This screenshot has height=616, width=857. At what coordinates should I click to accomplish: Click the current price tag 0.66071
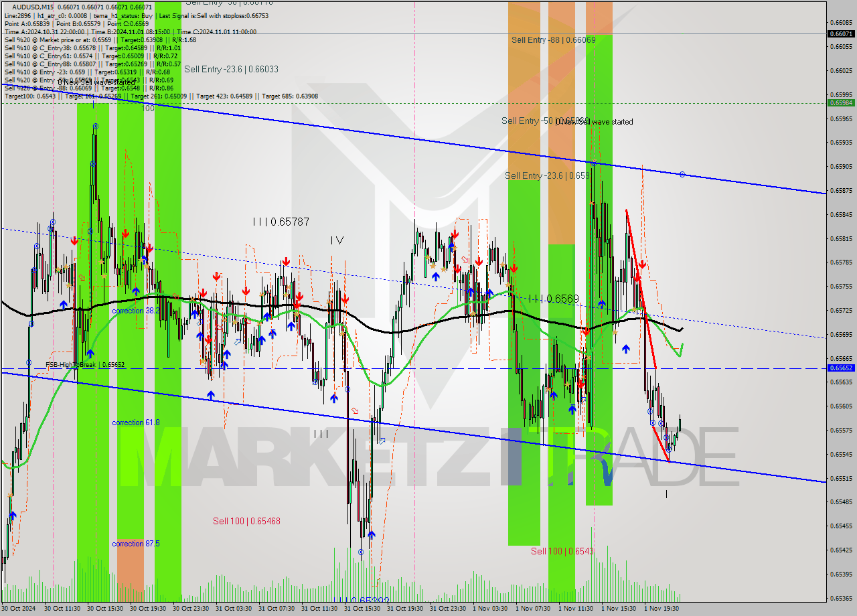(841, 33)
